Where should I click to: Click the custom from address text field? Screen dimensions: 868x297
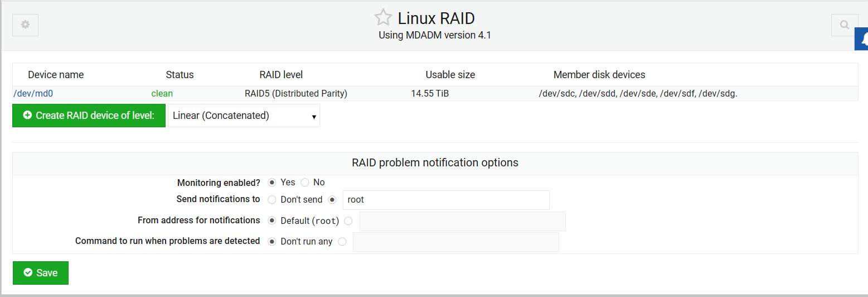click(x=462, y=221)
